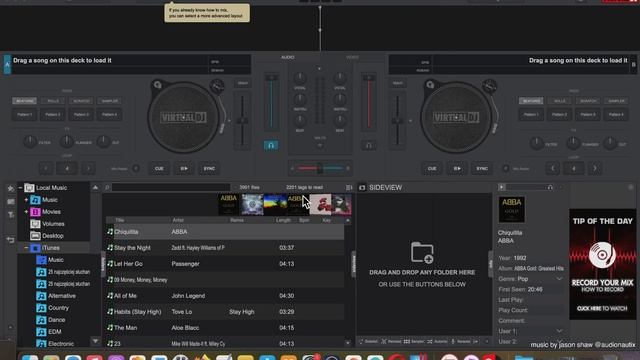
Task: Sort the song list by Artist column
Action: (178, 220)
